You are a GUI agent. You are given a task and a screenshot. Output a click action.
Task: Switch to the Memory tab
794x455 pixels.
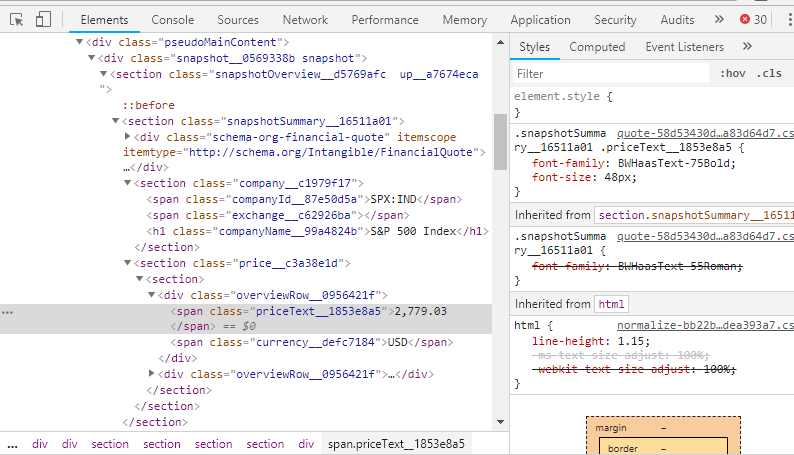click(x=464, y=20)
